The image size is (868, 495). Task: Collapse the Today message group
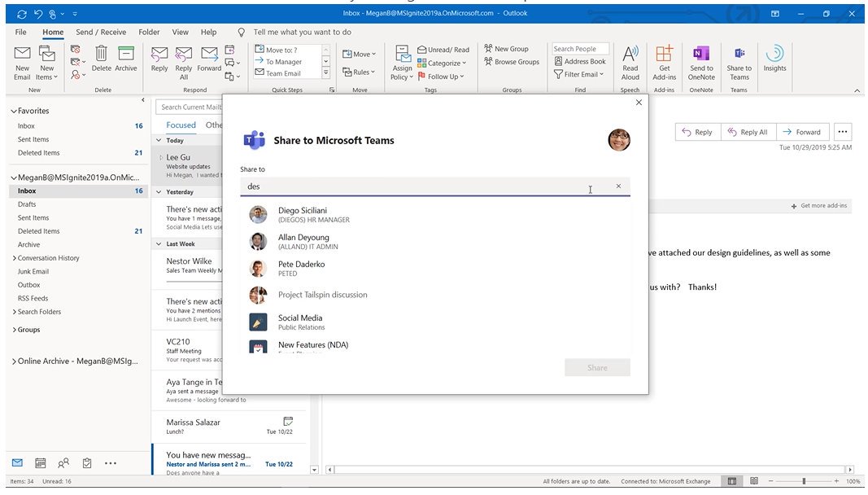[159, 140]
